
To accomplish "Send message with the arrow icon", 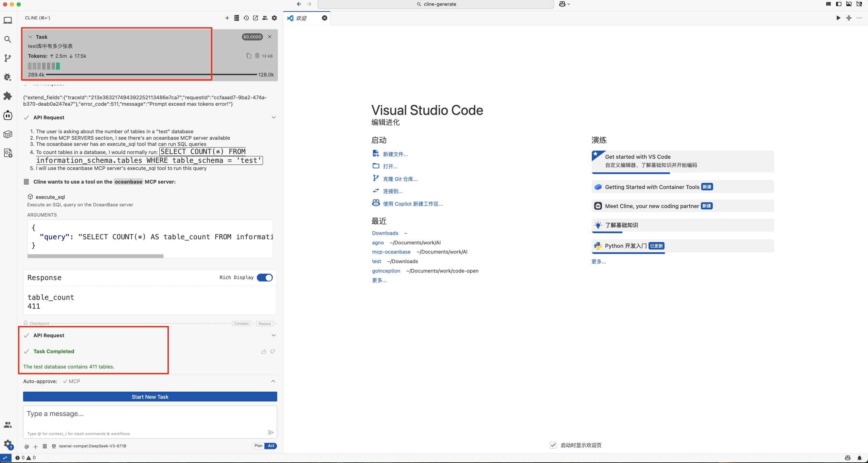I will pos(271,432).
